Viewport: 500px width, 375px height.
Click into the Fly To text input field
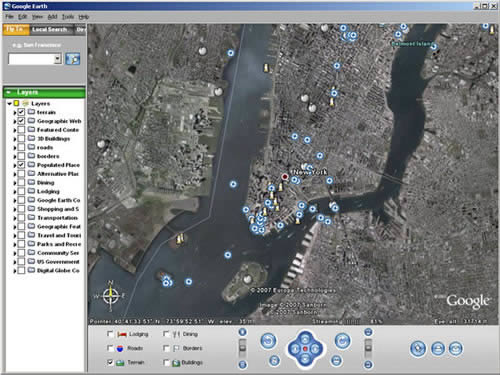(31, 59)
